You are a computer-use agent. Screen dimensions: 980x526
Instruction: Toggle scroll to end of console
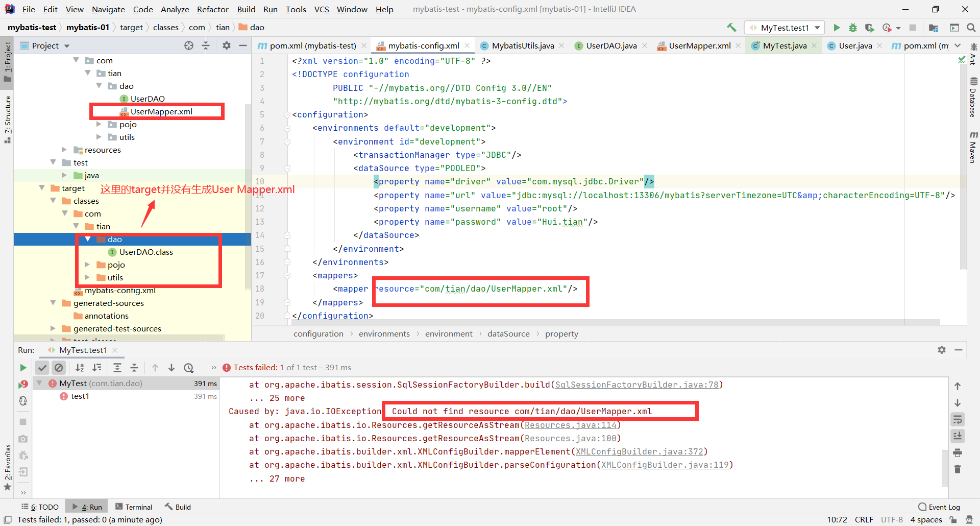point(958,436)
